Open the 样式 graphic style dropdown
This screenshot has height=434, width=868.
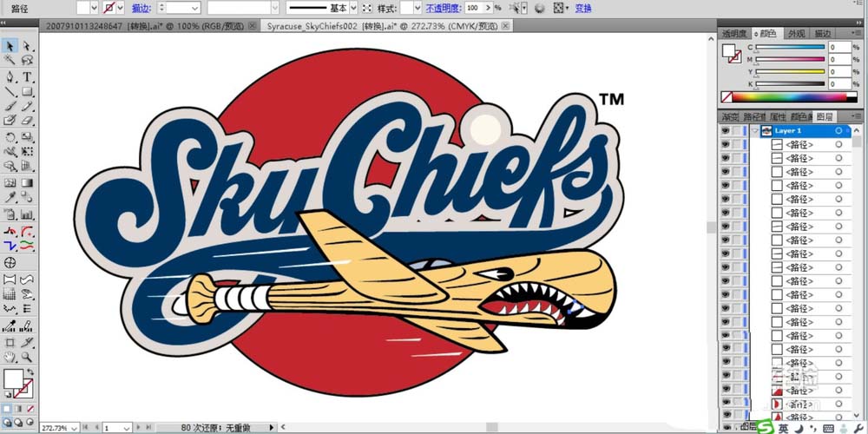[418, 8]
